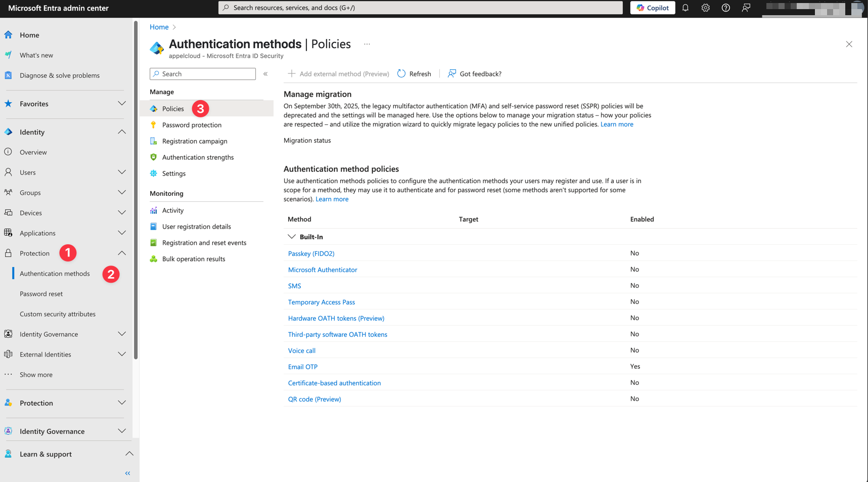Open Password protection menu item
The width and height of the screenshot is (868, 482).
(x=192, y=125)
